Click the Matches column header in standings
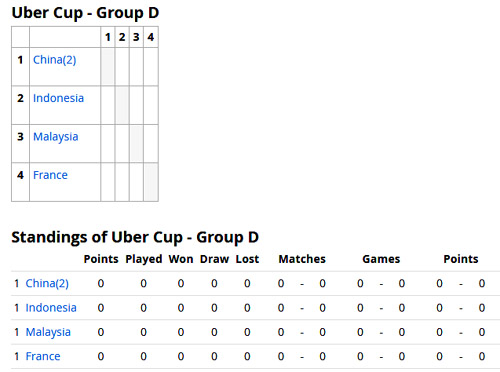Image resolution: width=500 pixels, height=372 pixels. pos(302,259)
